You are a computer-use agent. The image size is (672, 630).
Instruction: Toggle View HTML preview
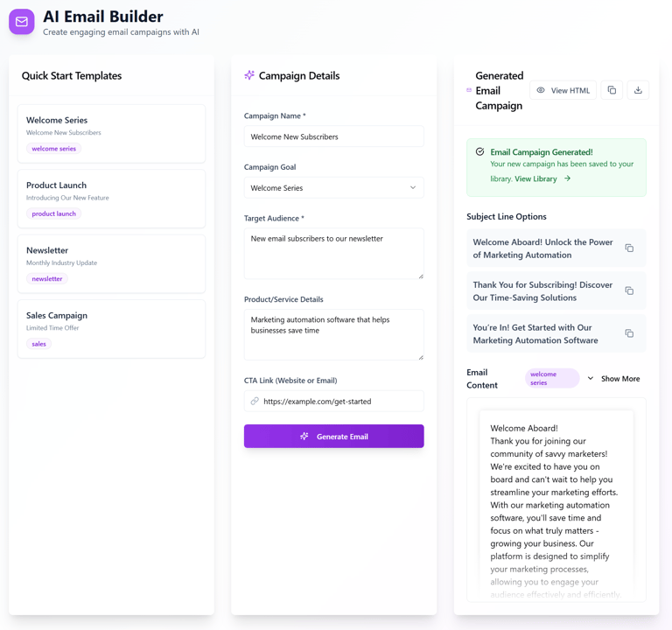563,90
